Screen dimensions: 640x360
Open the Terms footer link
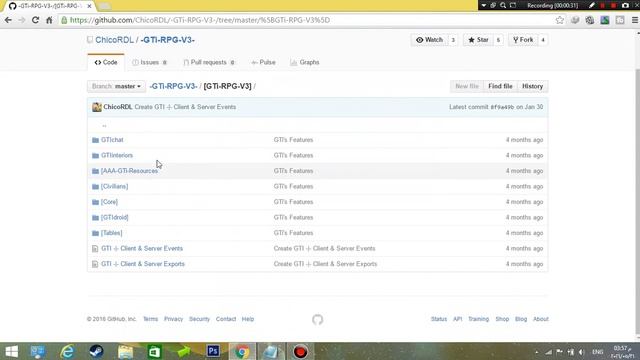coord(150,319)
